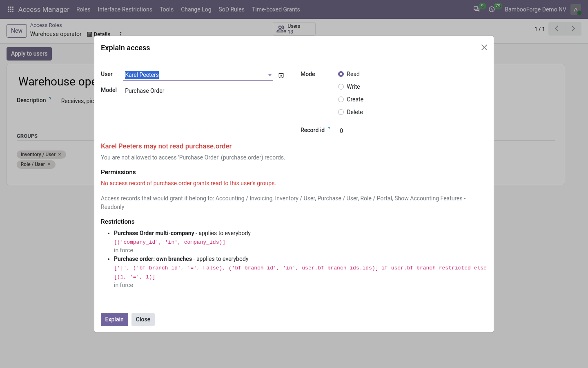Remove the Role / User group tag
This screenshot has height=368, width=588.
[x=49, y=164]
